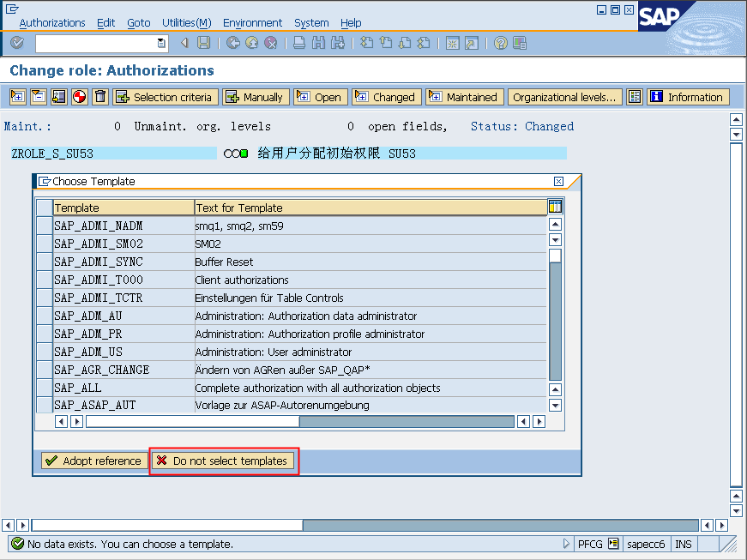This screenshot has height=560, width=747.
Task: Expand the status bar arrow left of PFCG
Action: (x=566, y=544)
